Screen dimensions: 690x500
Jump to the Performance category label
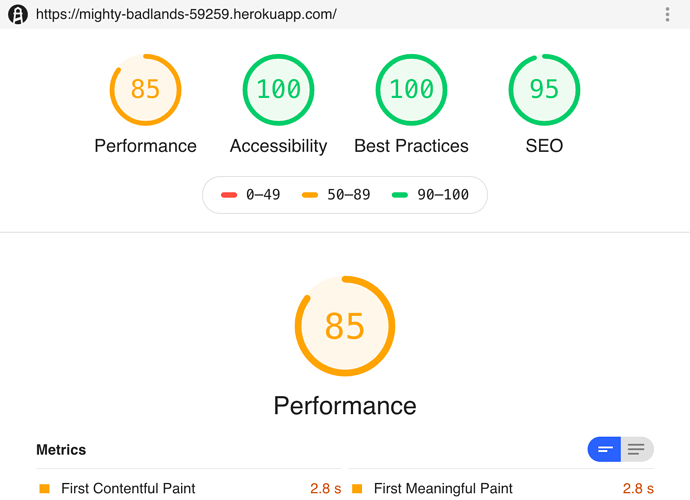pyautogui.click(x=145, y=146)
